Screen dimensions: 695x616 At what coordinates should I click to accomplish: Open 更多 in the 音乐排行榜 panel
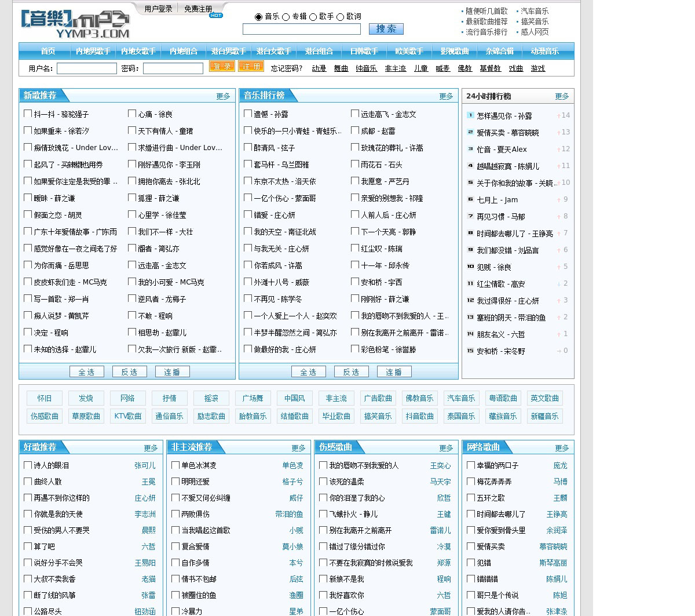pyautogui.click(x=446, y=96)
